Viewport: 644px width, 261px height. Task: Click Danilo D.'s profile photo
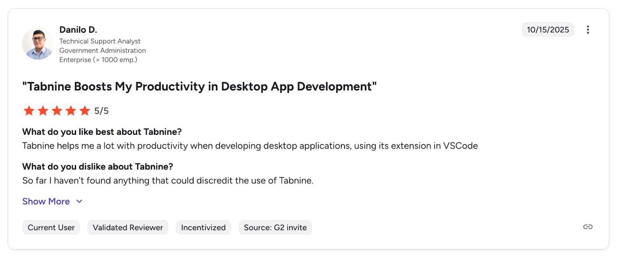pos(38,44)
